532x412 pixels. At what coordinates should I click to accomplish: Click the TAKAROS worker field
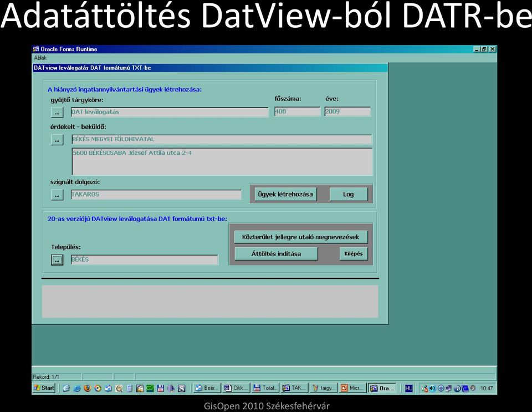(x=156, y=195)
